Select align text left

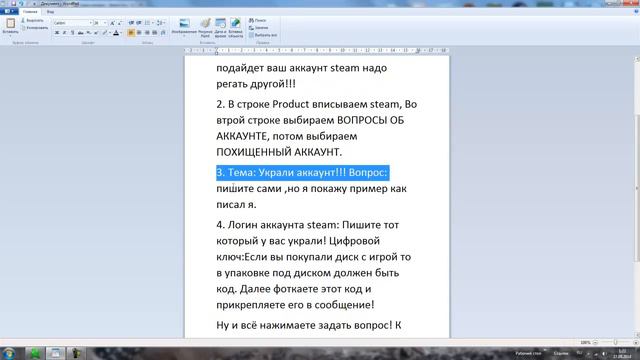tap(131, 33)
